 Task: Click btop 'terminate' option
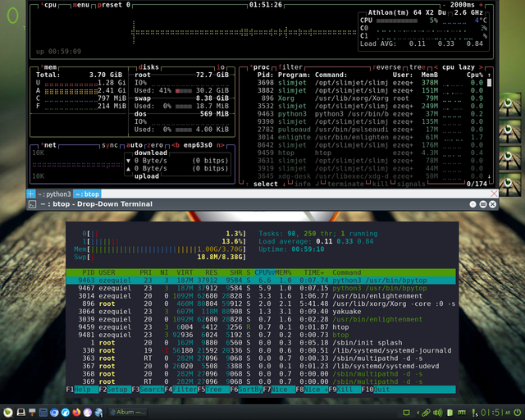click(x=345, y=184)
